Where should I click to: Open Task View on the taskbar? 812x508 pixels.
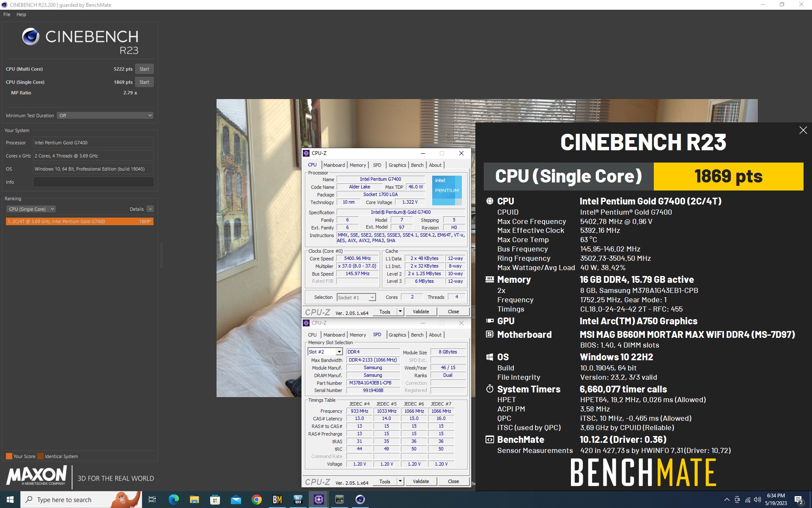pyautogui.click(x=152, y=500)
